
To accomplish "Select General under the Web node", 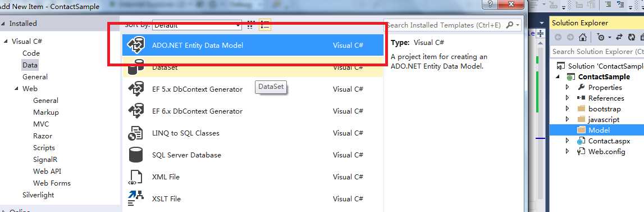I will (45, 101).
